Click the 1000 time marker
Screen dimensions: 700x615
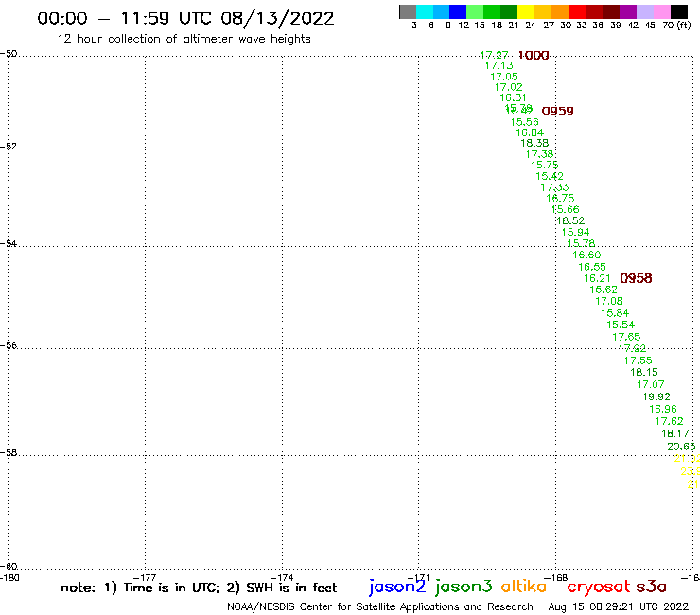[x=534, y=56]
